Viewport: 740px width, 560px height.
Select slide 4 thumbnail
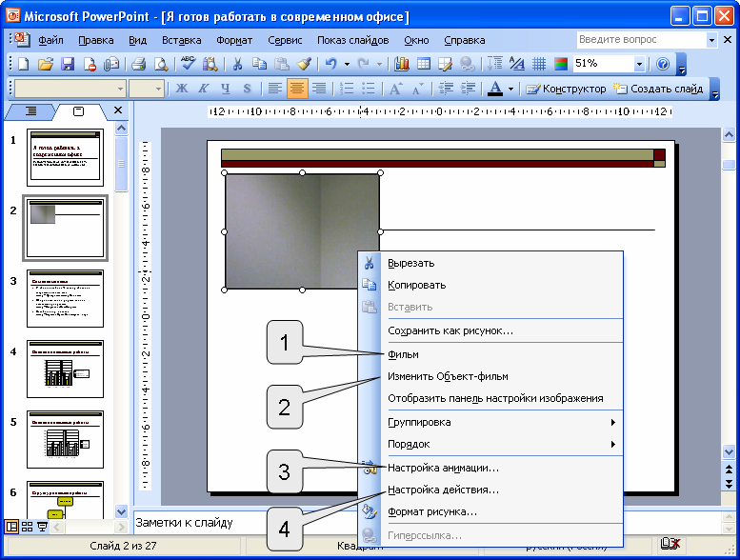(65, 369)
